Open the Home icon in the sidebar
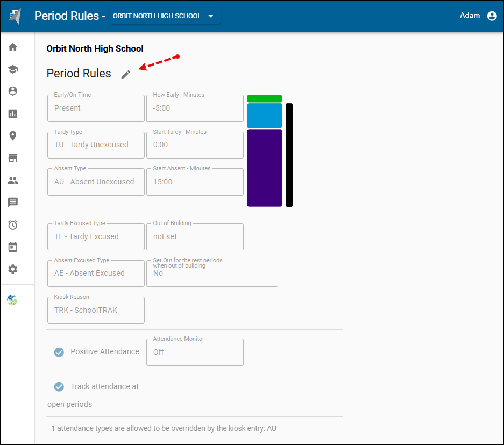Image resolution: width=504 pixels, height=445 pixels. pyautogui.click(x=12, y=47)
